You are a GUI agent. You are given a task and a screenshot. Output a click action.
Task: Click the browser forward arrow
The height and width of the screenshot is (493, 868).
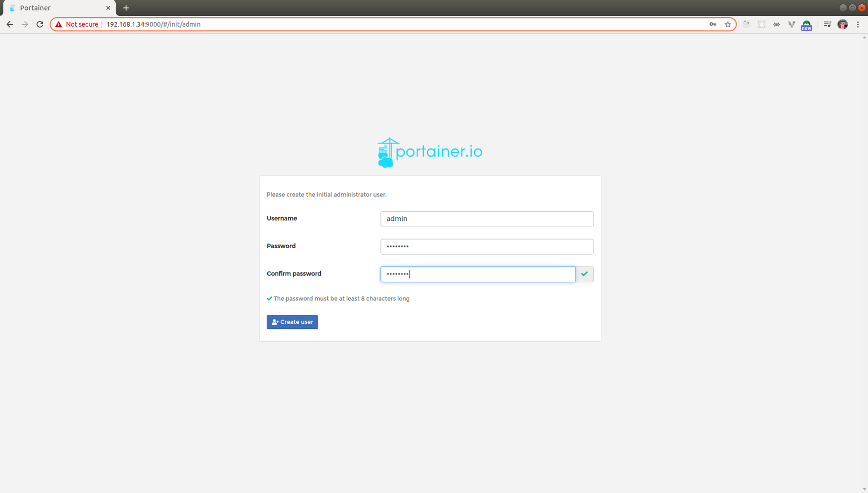[25, 24]
